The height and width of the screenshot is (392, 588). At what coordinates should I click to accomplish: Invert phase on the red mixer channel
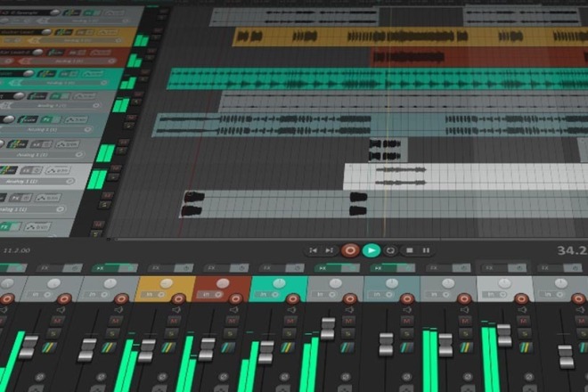coord(223,377)
